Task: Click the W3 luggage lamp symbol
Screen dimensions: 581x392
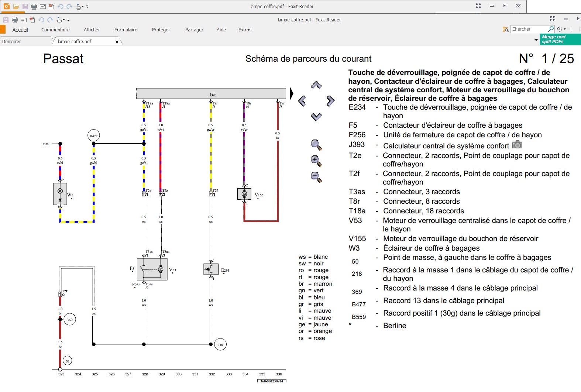Action: (x=60, y=194)
